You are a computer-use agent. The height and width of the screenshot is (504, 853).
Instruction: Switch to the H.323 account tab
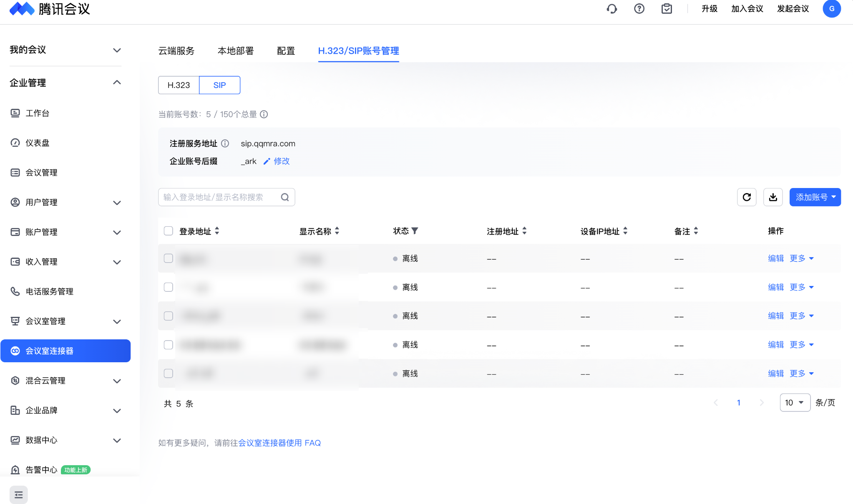[179, 85]
